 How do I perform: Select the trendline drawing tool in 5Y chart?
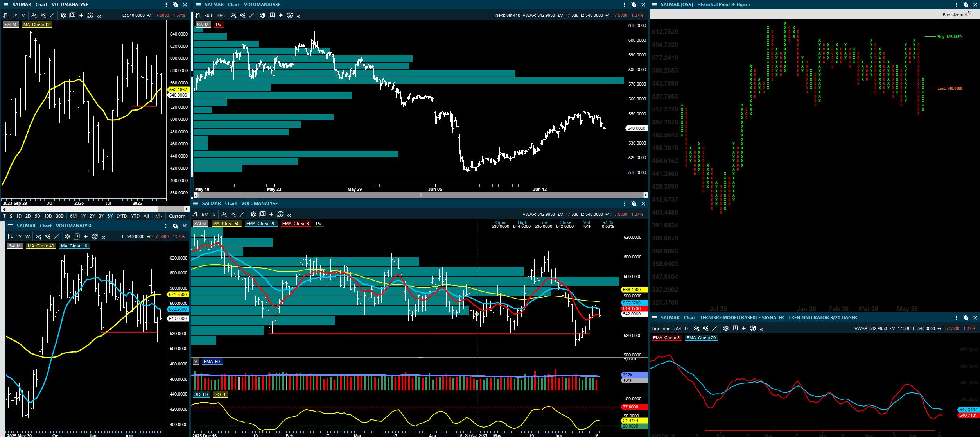pos(52,16)
